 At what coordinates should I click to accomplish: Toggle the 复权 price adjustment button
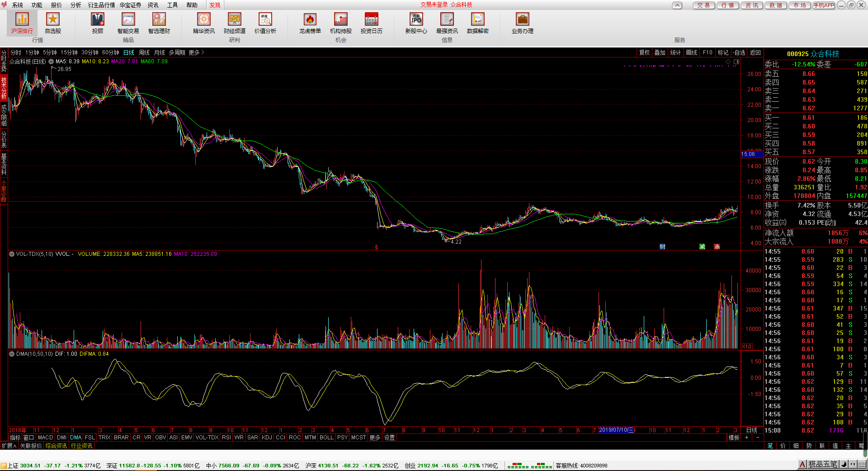(x=645, y=52)
